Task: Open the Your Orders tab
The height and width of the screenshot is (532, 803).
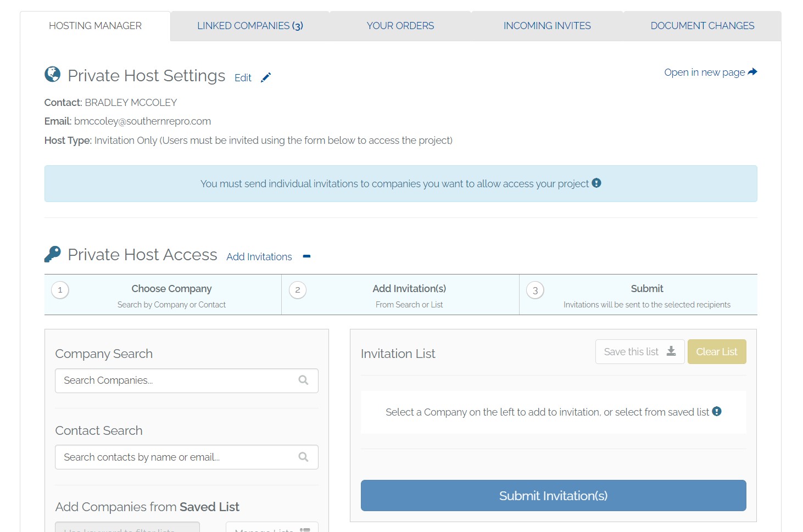Action: pos(400,26)
